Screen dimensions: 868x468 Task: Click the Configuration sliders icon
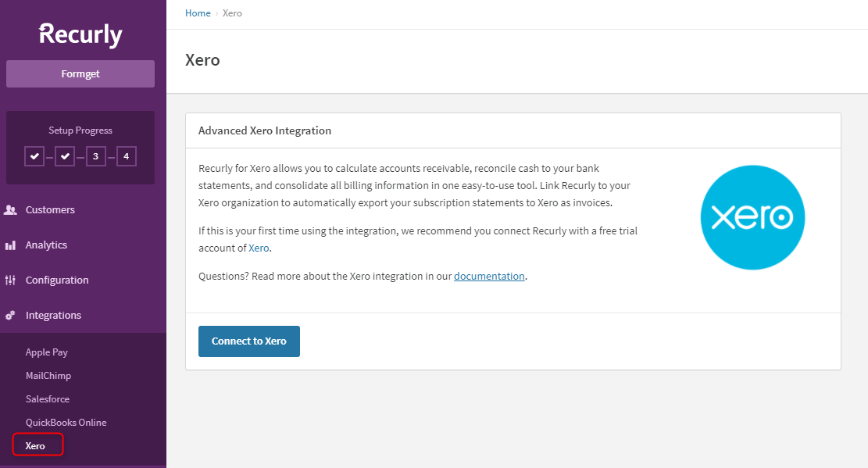tap(10, 280)
